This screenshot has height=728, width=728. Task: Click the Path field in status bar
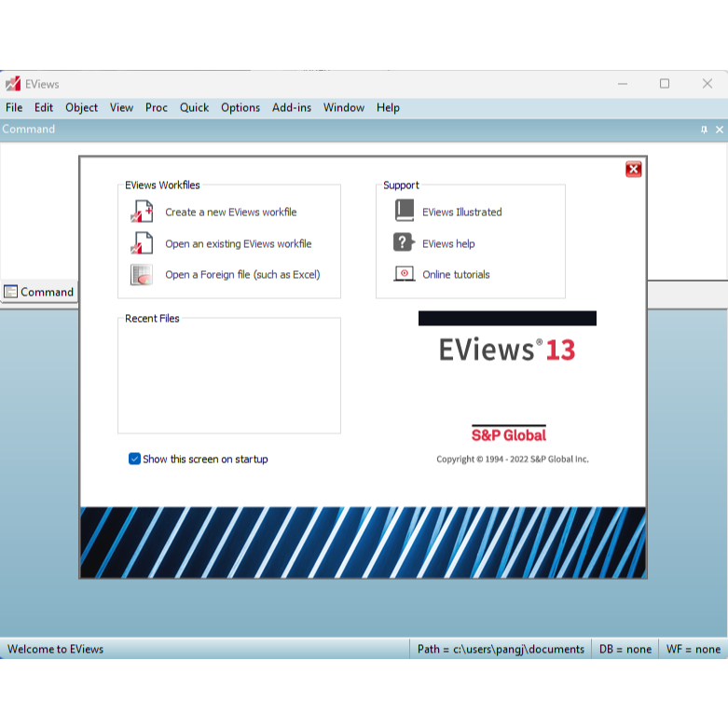click(x=500, y=649)
